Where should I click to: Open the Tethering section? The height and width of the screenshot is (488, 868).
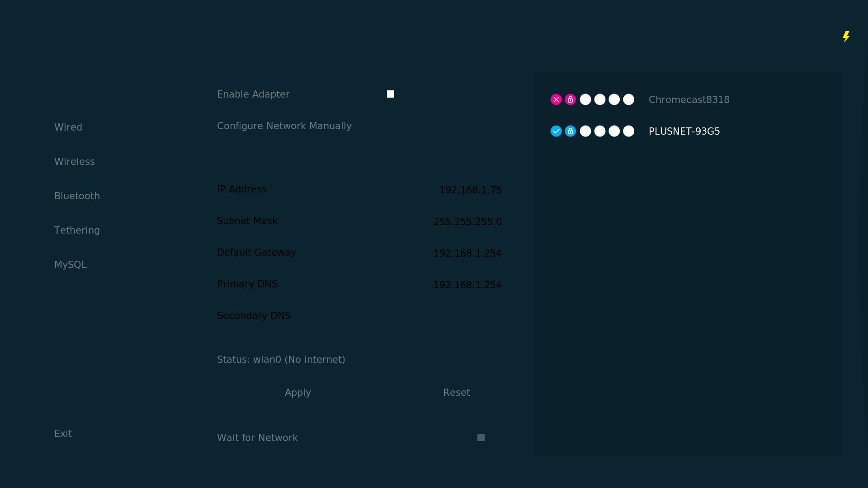coord(77,230)
